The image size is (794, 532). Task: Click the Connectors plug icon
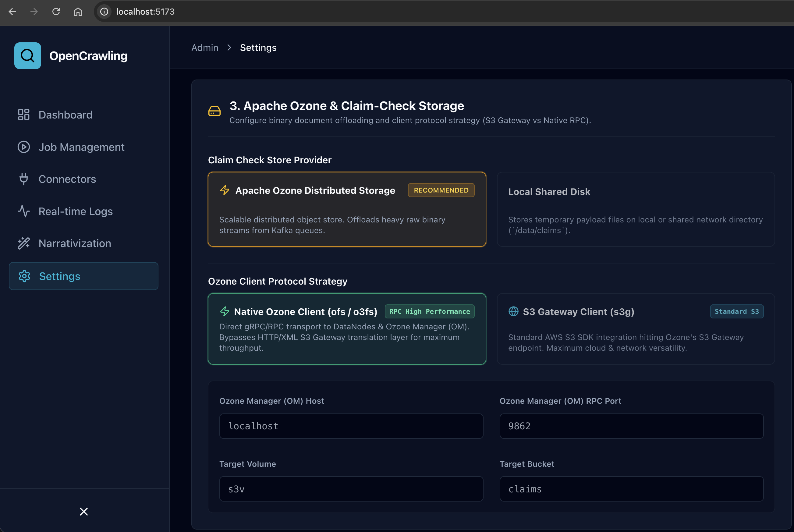click(24, 179)
